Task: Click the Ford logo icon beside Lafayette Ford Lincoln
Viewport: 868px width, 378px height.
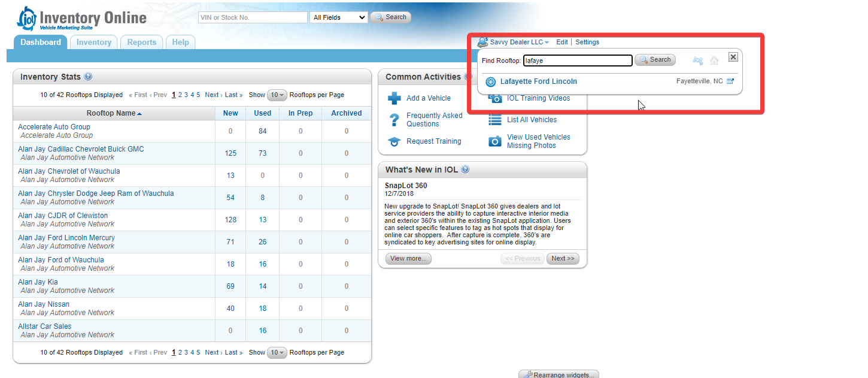Action: (490, 82)
